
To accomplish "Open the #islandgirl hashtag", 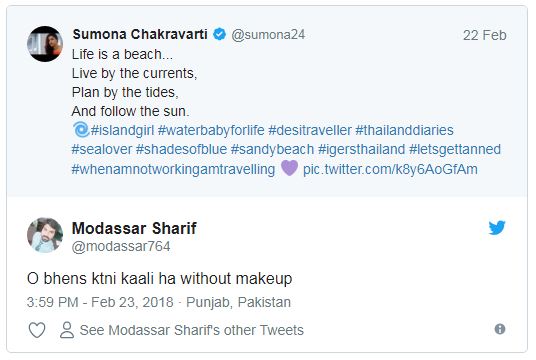I will [x=122, y=130].
